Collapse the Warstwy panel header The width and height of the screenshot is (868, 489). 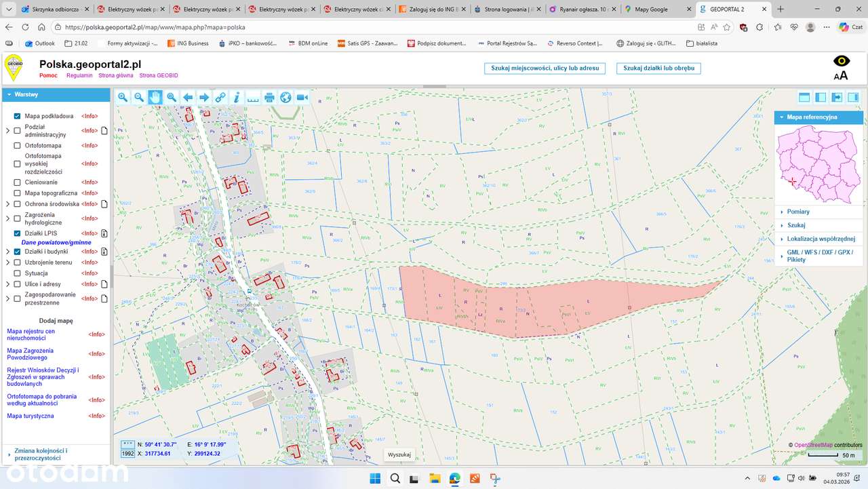tap(56, 95)
